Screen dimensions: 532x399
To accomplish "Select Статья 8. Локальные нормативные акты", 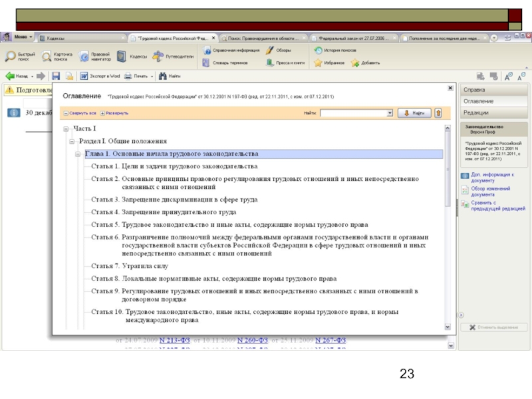I will point(213,279).
